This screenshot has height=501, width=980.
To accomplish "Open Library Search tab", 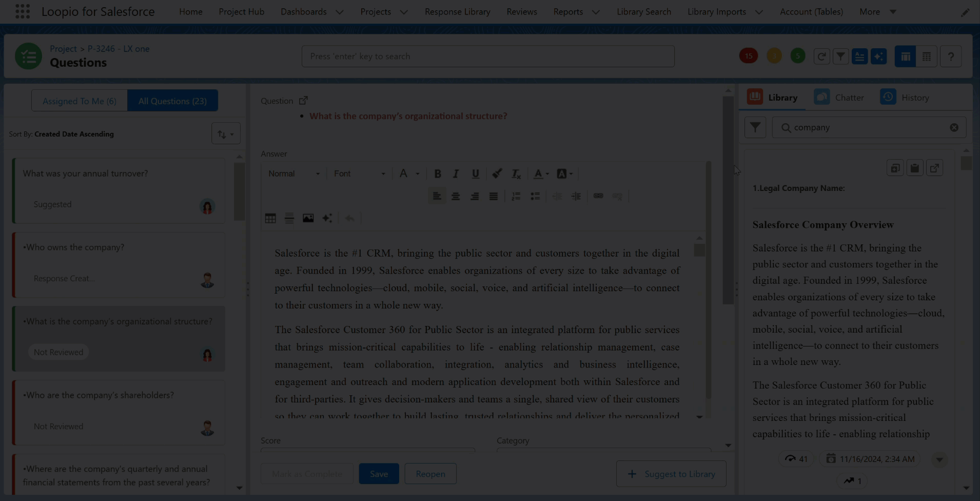I will (x=643, y=12).
